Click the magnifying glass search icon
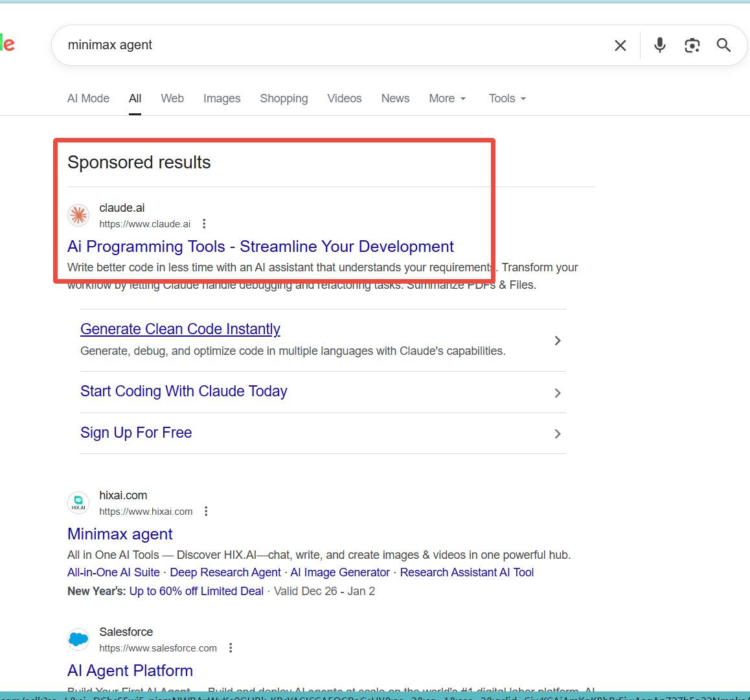Screen dimensions: 750x700 (x=723, y=45)
